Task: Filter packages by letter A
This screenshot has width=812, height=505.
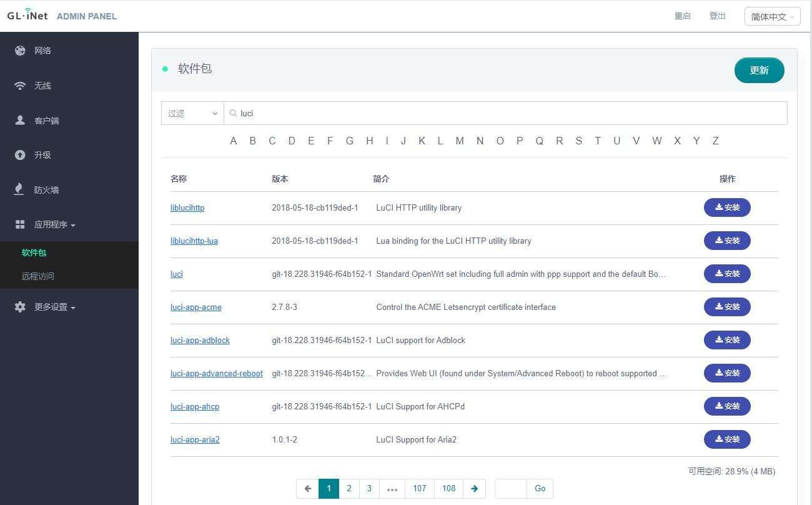Action: 234,141
